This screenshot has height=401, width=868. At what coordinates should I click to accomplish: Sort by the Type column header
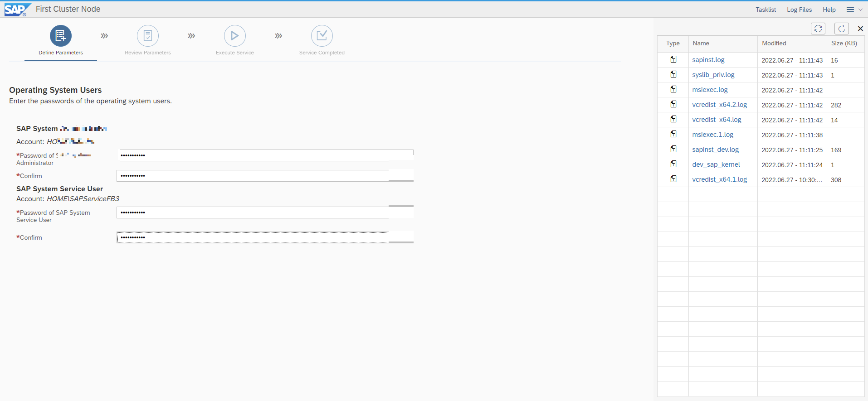673,43
